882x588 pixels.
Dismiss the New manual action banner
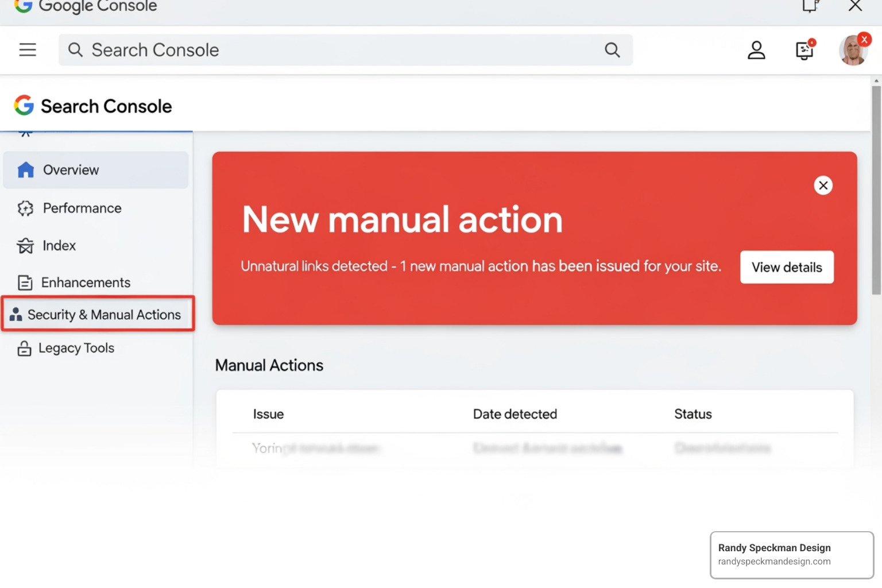(823, 185)
